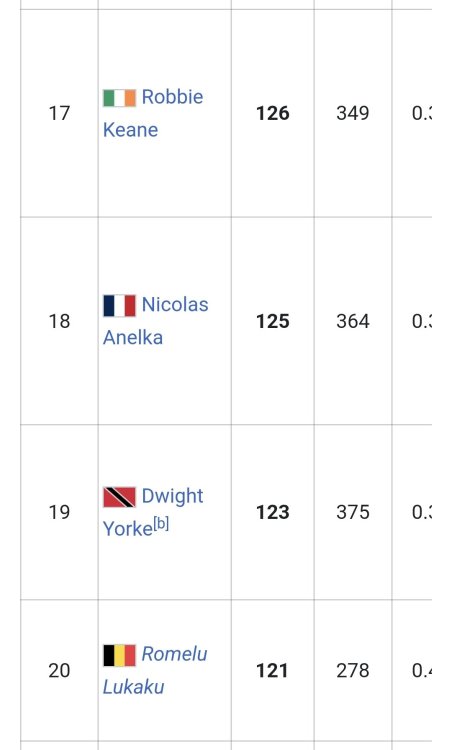The height and width of the screenshot is (750, 452).
Task: Select rank 20 cell
Action: coord(59,671)
